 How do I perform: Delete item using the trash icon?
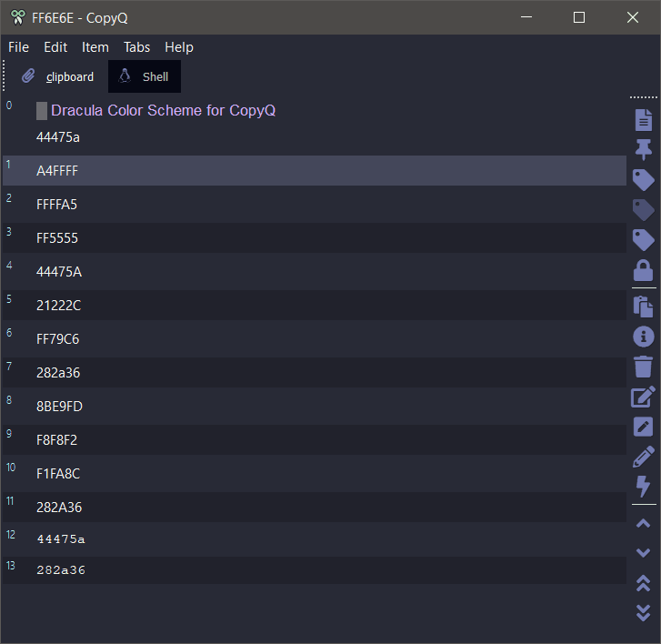tap(644, 367)
